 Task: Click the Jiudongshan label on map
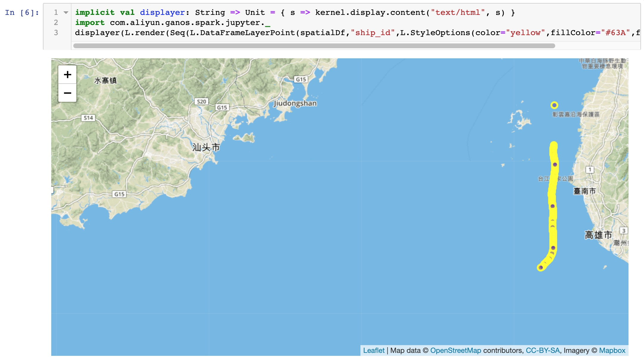[295, 103]
